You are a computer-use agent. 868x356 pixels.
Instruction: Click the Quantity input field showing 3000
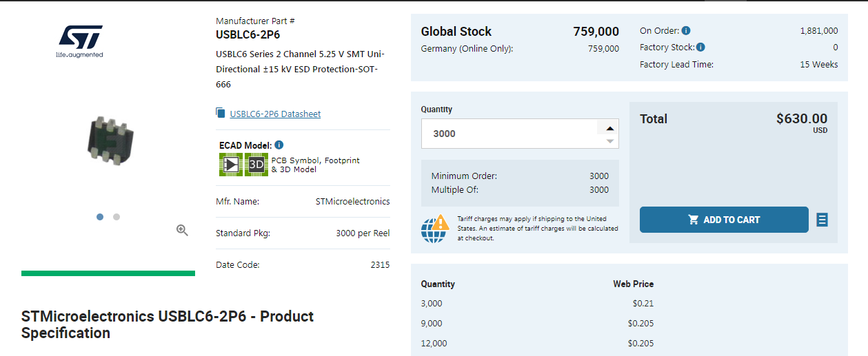(x=510, y=134)
